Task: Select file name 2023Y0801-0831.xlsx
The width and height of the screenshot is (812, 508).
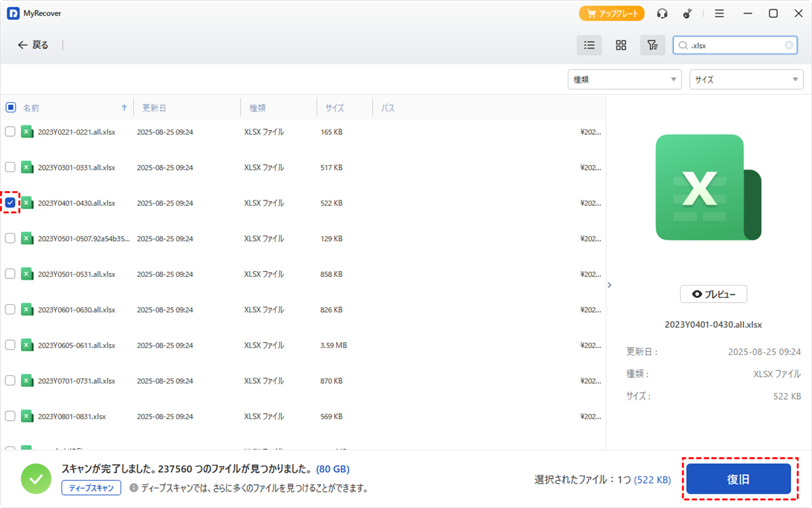Action: pyautogui.click(x=72, y=416)
